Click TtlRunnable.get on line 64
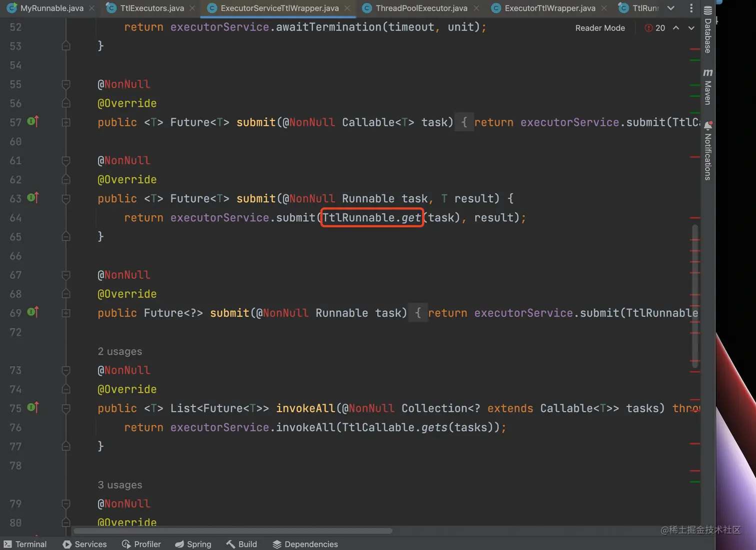Screen dimensions: 756x550 click(x=371, y=217)
